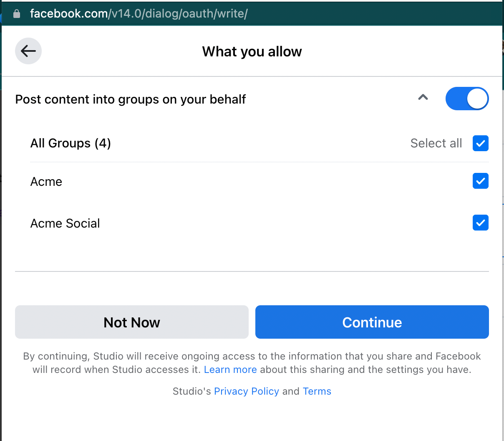This screenshot has height=441, width=504.
Task: Uncheck the Select all checkbox
Action: 480,143
